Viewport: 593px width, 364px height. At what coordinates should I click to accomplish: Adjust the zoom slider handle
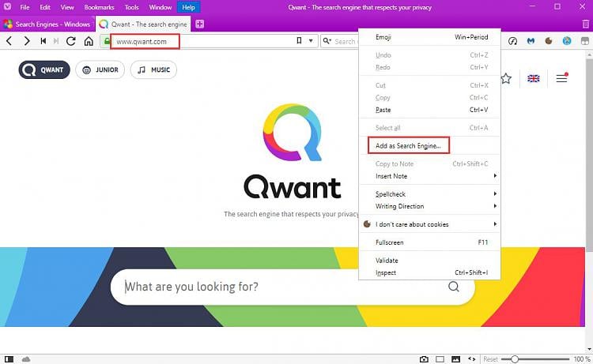coord(515,359)
